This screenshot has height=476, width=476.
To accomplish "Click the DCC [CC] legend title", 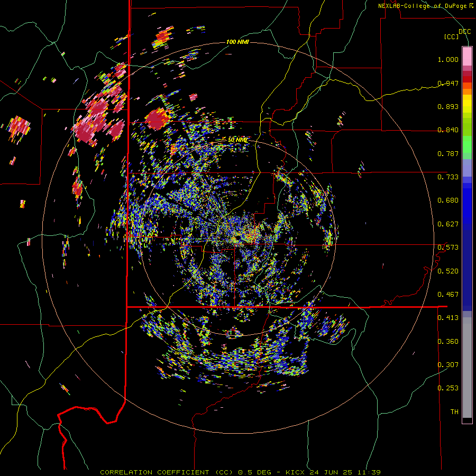I will [x=457, y=34].
